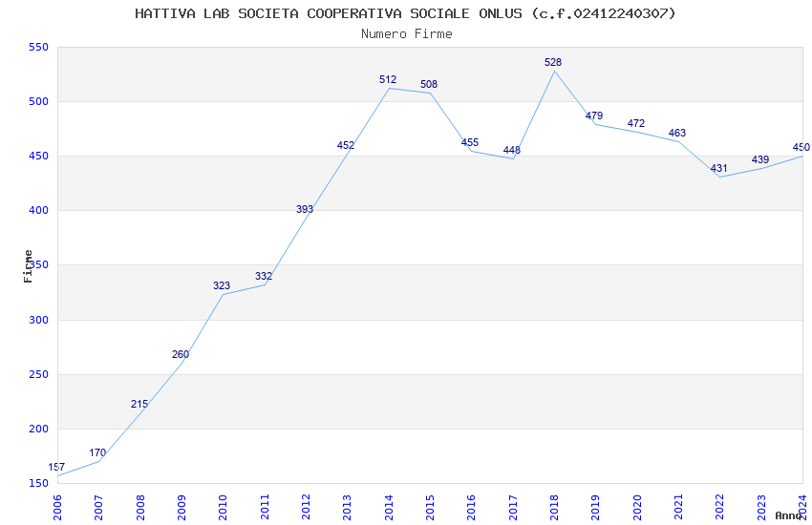Screen dimensions: 812x525
Task: Select data label 170 for 2007
Action: tap(97, 452)
